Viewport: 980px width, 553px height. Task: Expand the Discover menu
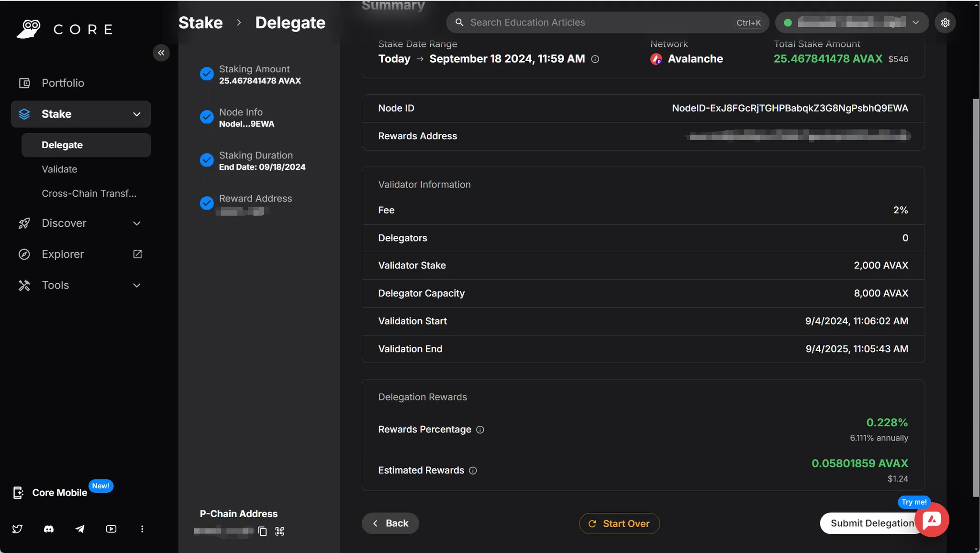click(x=136, y=223)
